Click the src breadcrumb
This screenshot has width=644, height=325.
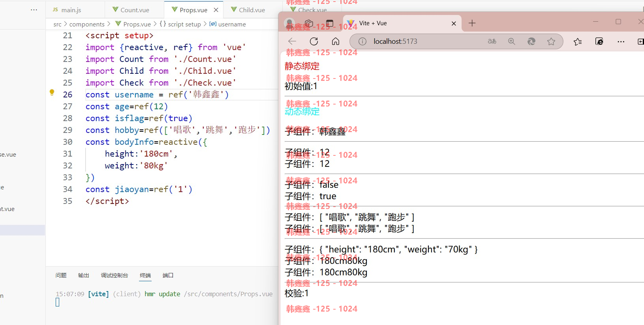click(57, 24)
